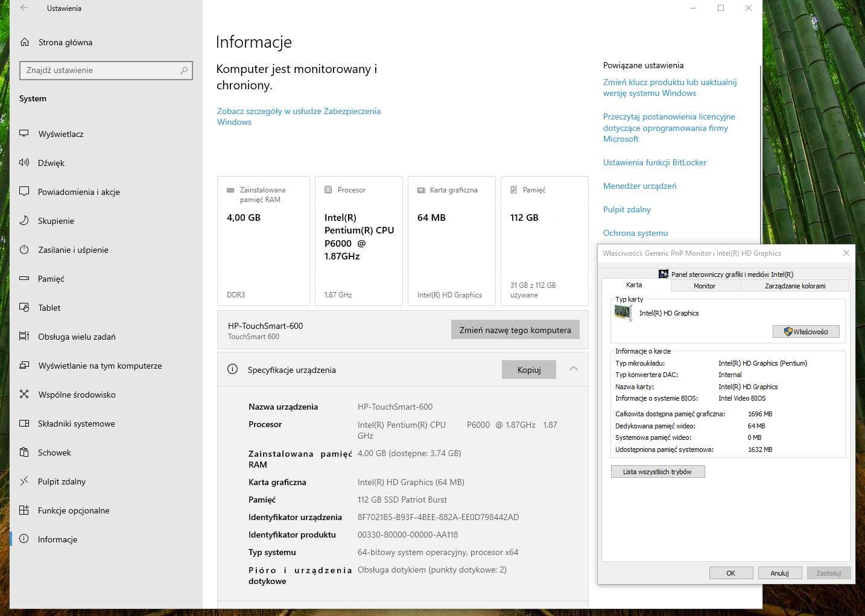Click the Komputer jest monitorowany i chroniony heading
The image size is (865, 616).
pyautogui.click(x=296, y=77)
